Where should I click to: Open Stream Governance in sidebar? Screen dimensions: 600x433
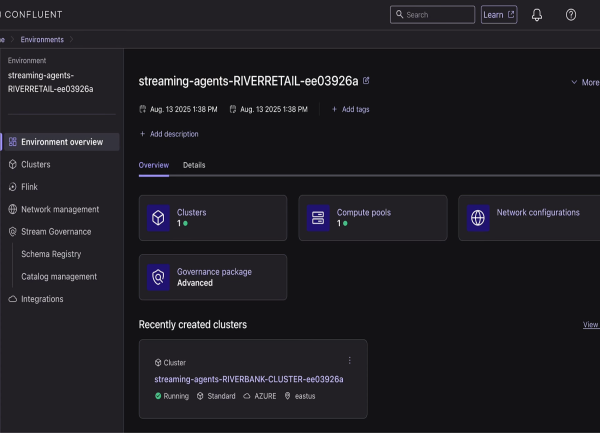(x=55, y=231)
